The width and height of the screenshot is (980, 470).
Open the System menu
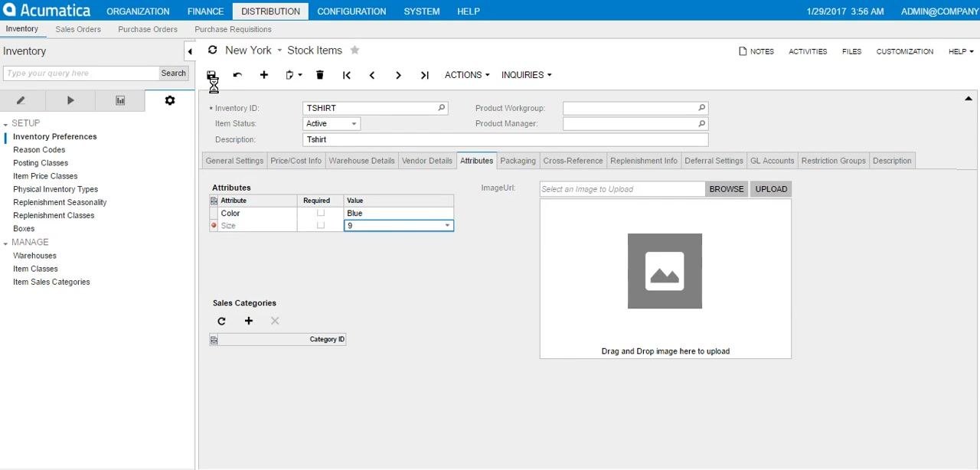click(422, 11)
